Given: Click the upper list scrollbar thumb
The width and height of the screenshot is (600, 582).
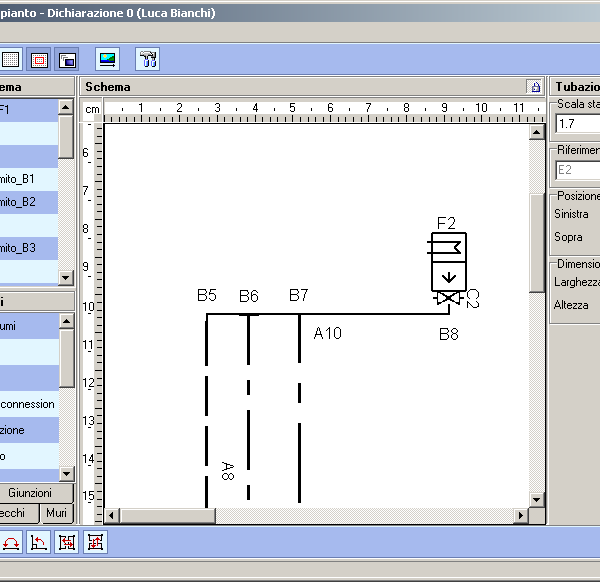Looking at the screenshot, I should [x=66, y=136].
